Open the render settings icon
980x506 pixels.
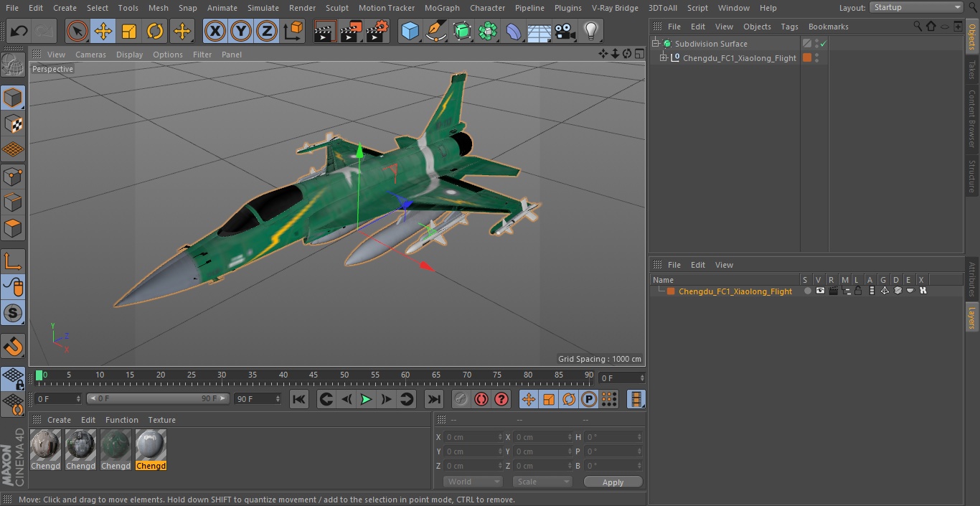(x=377, y=31)
